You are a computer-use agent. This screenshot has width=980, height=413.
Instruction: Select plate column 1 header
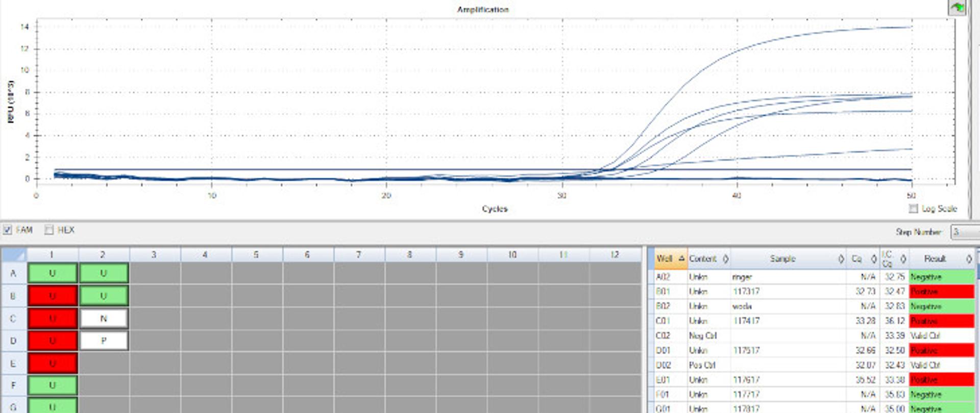pos(52,254)
